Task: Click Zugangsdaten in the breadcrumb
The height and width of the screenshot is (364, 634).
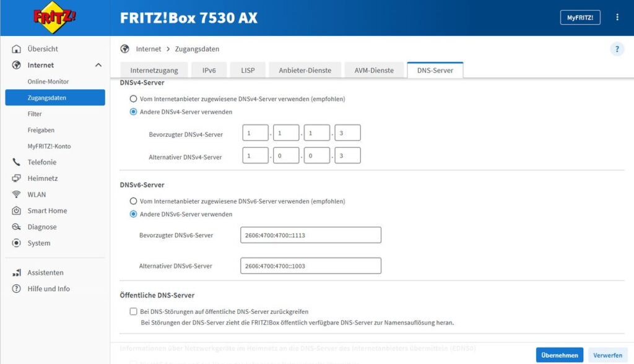Action: click(x=197, y=49)
